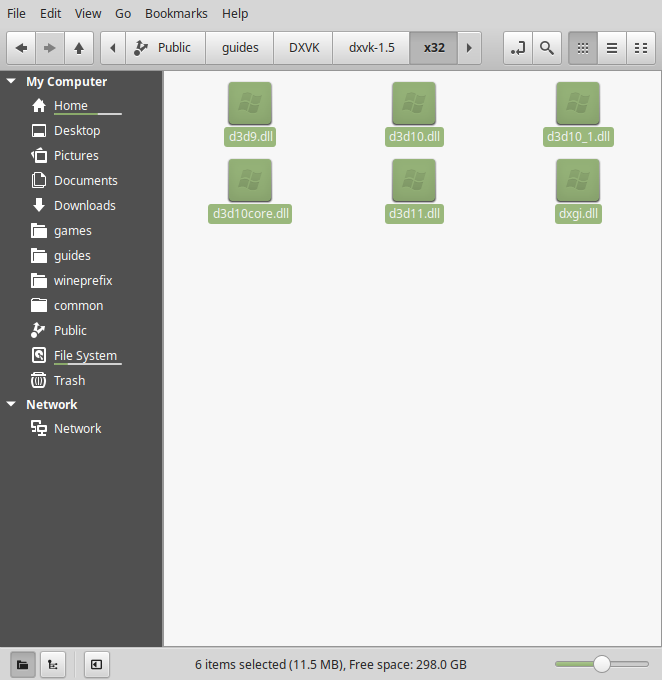Select the d3d10core.dll file icon
The width and height of the screenshot is (662, 680).
tap(250, 180)
